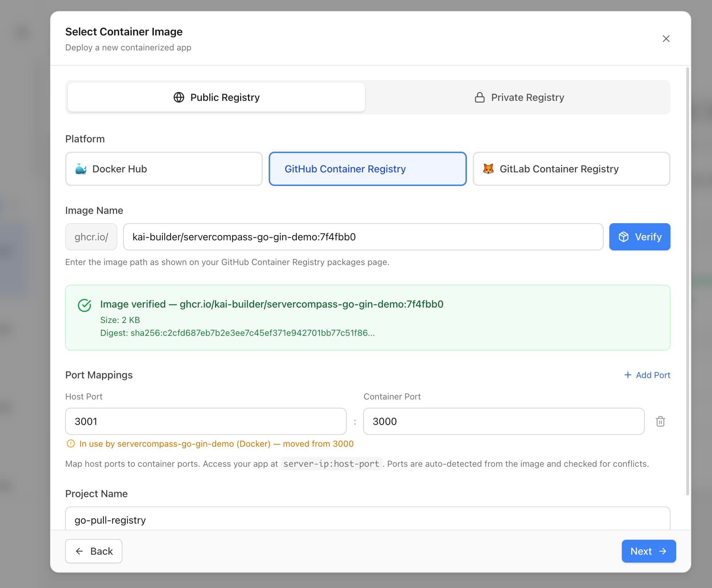Close the Select Container Image dialog
Image resolution: width=712 pixels, height=588 pixels.
666,39
